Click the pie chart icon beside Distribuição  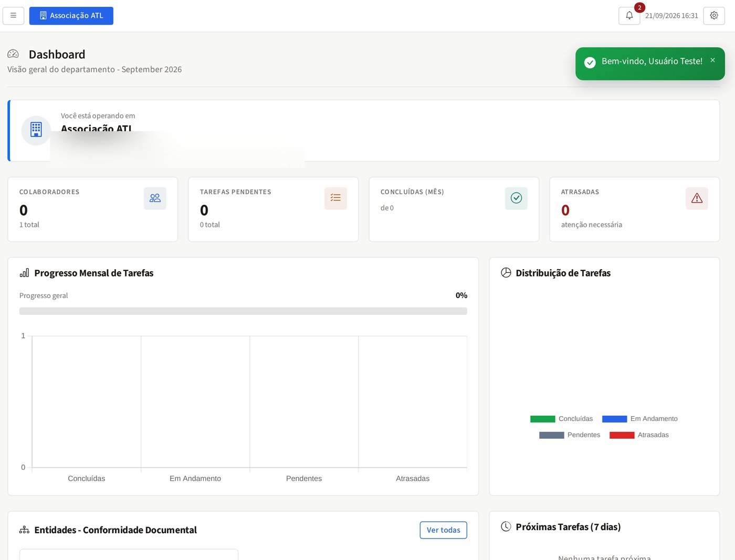(506, 273)
